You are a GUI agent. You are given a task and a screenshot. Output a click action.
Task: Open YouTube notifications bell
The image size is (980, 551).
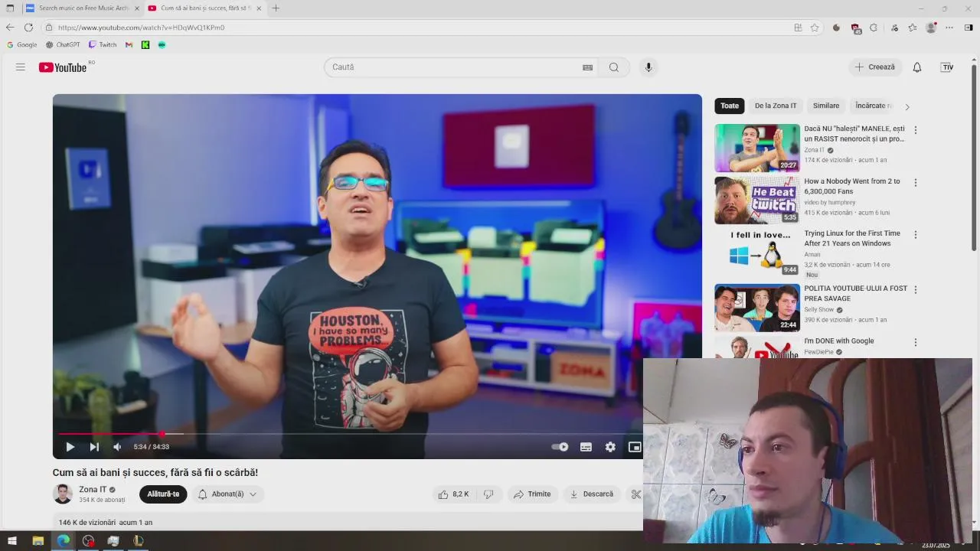coord(917,67)
